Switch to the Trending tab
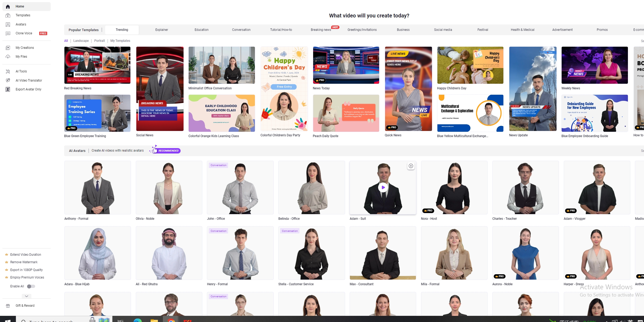Viewport: 644px width, 322px height. pos(122,30)
